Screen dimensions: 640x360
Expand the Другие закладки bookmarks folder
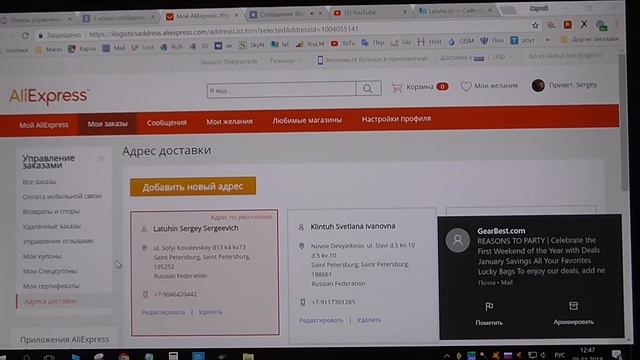590,39
